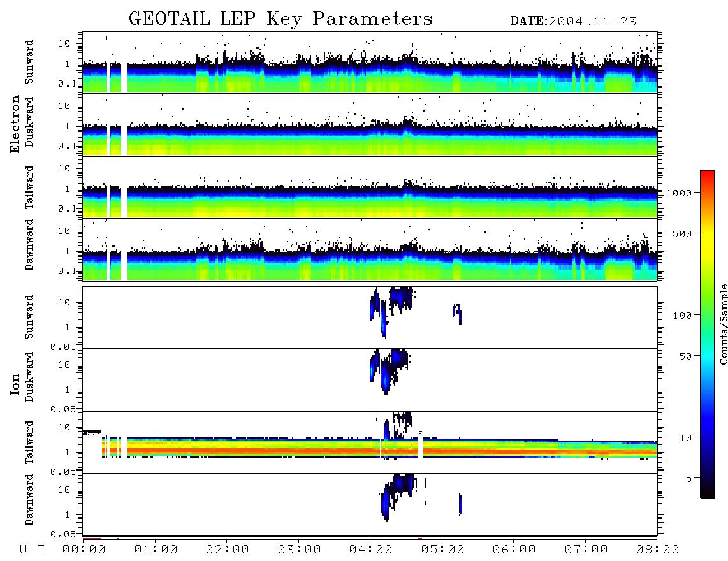Click the Counts/Sample colorbar label
The height and width of the screenshot is (561, 728).
tap(723, 324)
